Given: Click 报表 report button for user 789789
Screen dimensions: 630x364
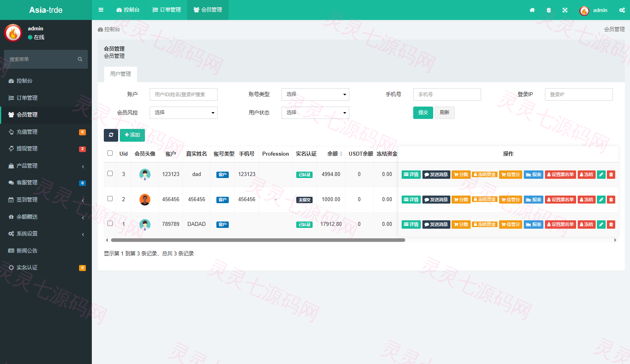Looking at the screenshot, I should (533, 224).
